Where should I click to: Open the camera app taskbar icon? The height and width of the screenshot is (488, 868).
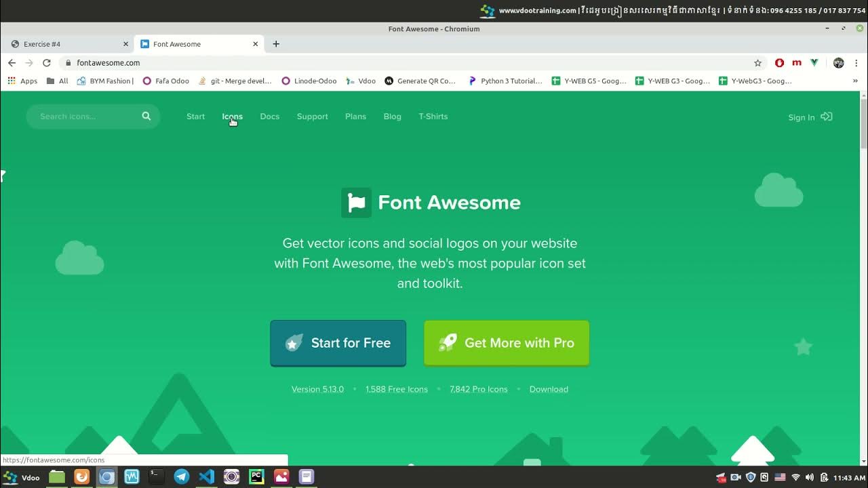(x=231, y=476)
